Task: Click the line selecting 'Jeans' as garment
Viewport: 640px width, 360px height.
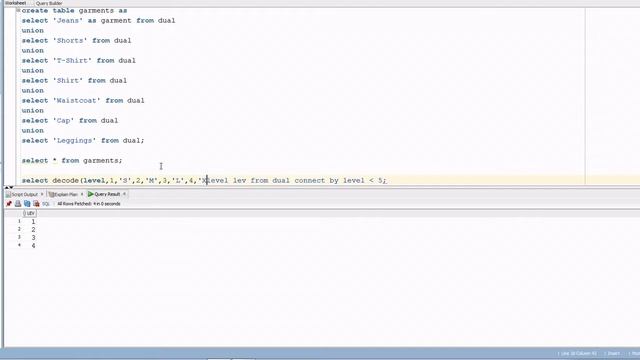Action: pyautogui.click(x=98, y=20)
